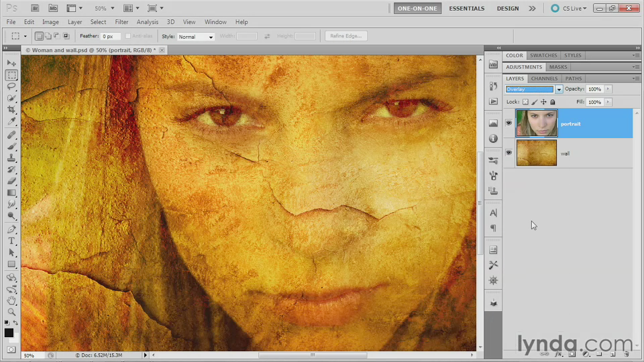Toggle lock transparent pixels
Image resolution: width=644 pixels, height=362 pixels.
525,102
